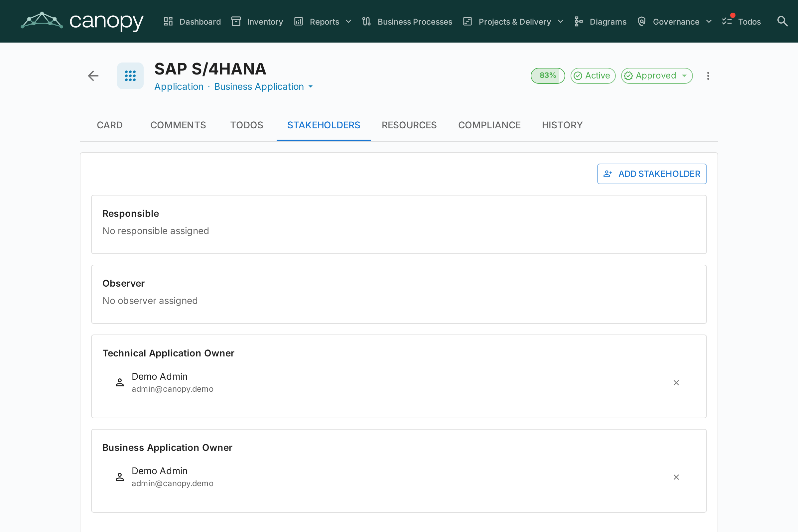
Task: Select the Todos tab
Action: tap(247, 125)
